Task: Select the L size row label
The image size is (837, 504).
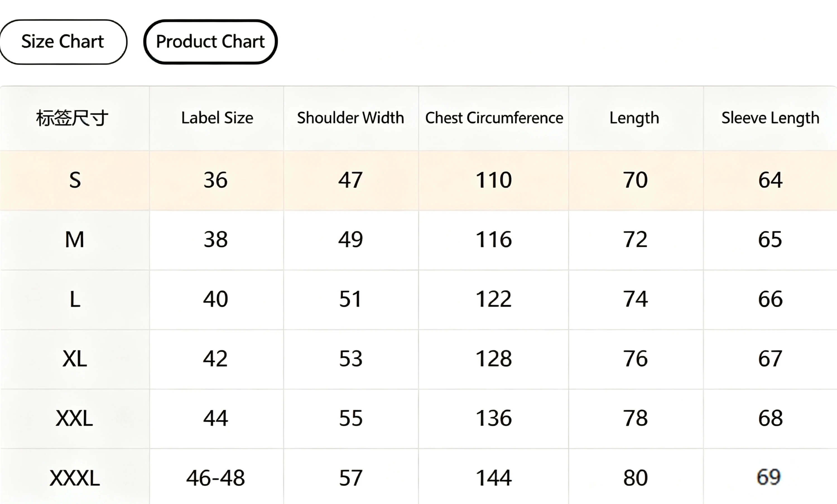Action: click(x=75, y=300)
